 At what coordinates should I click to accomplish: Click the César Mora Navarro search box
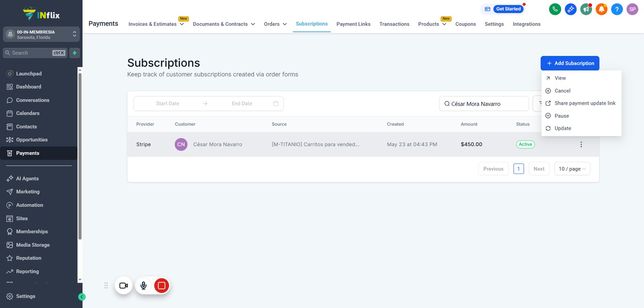click(484, 103)
